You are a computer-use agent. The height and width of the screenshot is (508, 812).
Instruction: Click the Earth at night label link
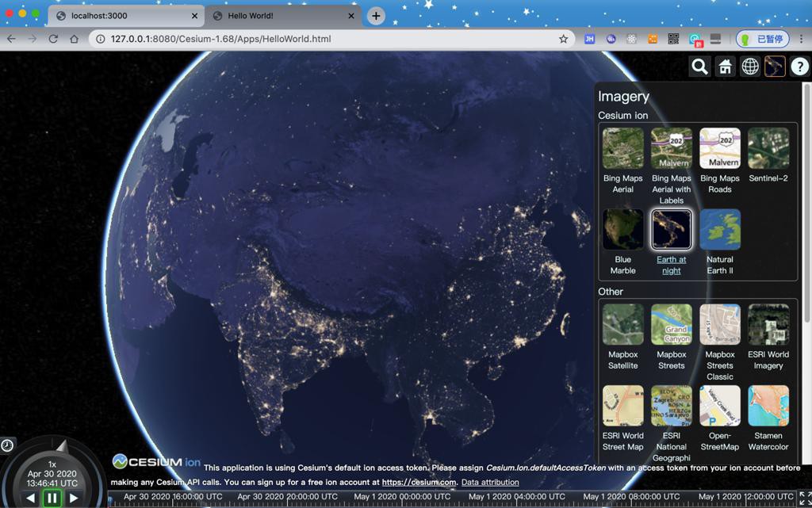[671, 265]
